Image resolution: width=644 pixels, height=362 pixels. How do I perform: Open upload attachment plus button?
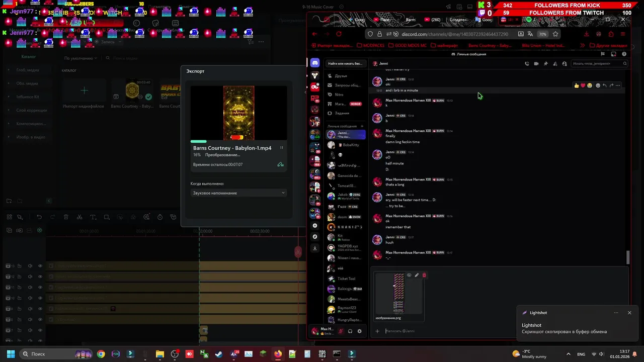point(377,331)
